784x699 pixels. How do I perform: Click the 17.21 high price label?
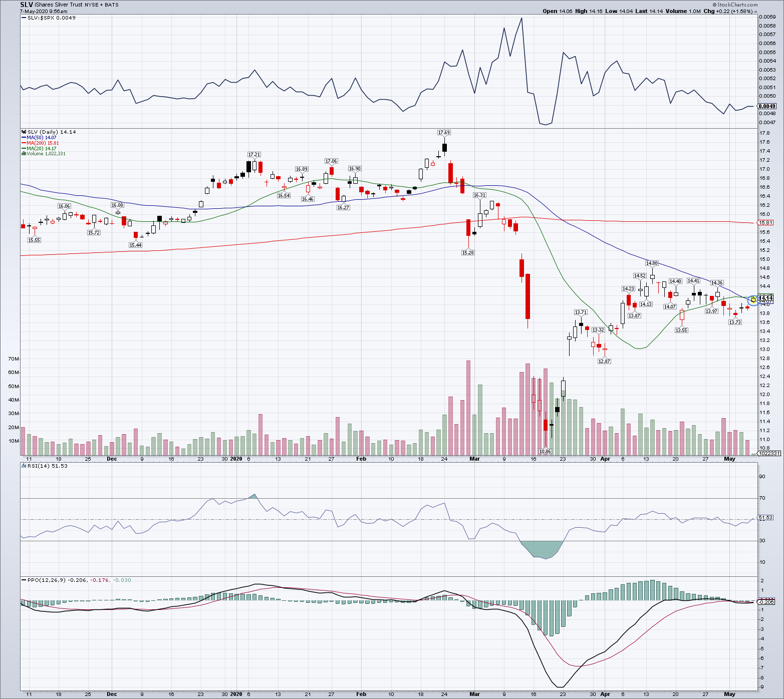254,155
